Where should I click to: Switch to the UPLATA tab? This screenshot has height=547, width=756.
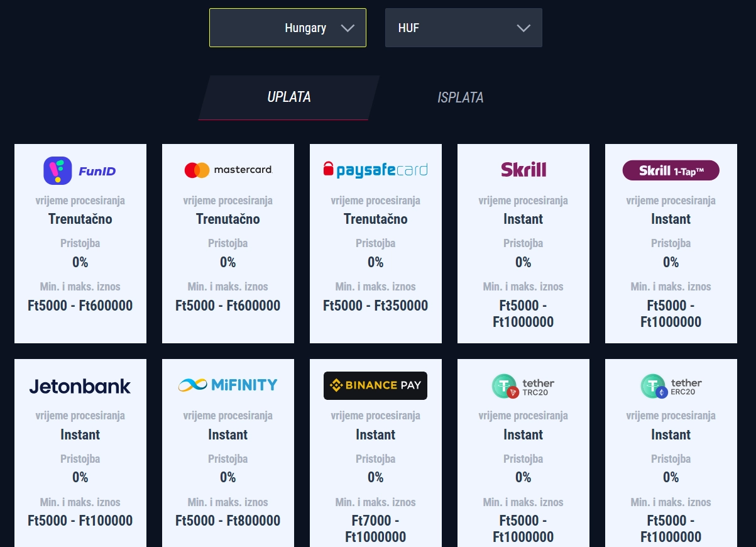[x=289, y=97]
